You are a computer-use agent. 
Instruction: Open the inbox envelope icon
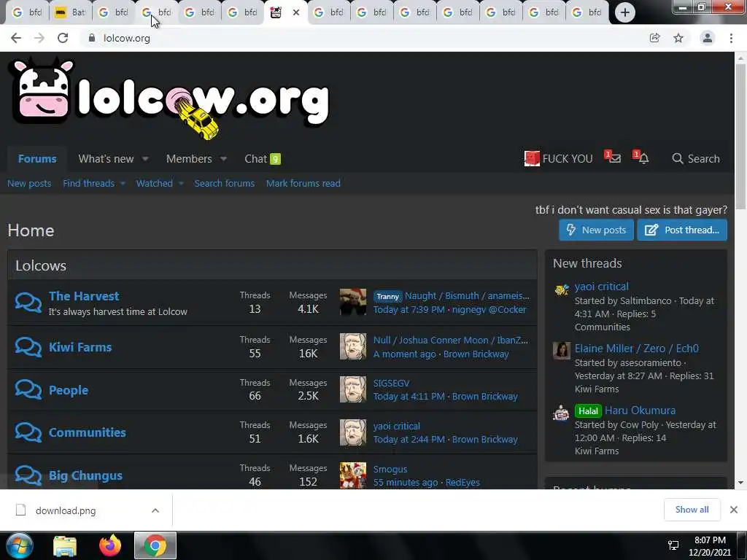click(614, 158)
